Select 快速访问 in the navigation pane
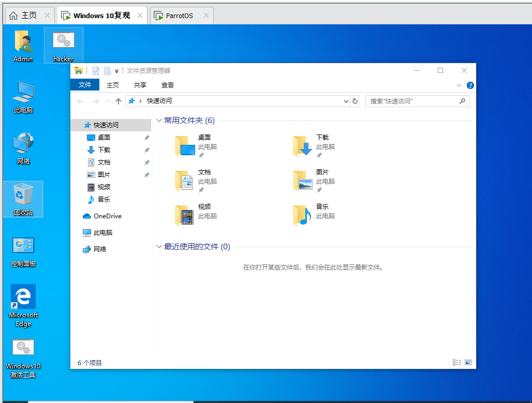 pos(111,125)
